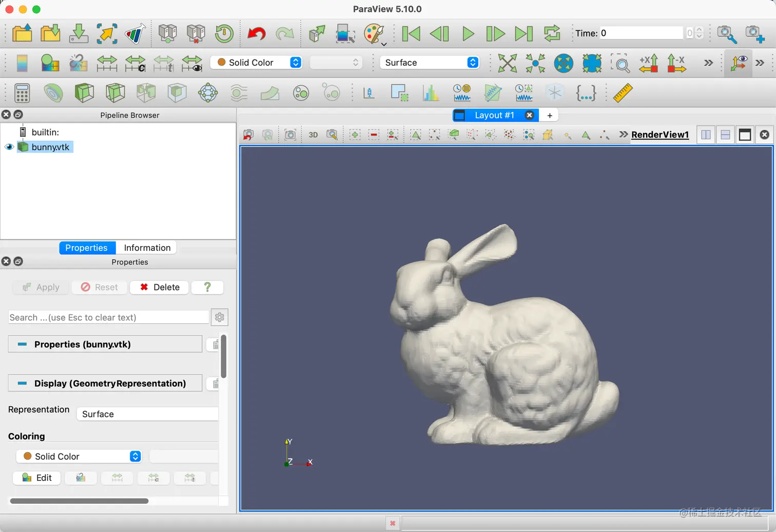The width and height of the screenshot is (776, 532).
Task: Open the Solid Color dropdown under Coloring
Action: (x=79, y=456)
